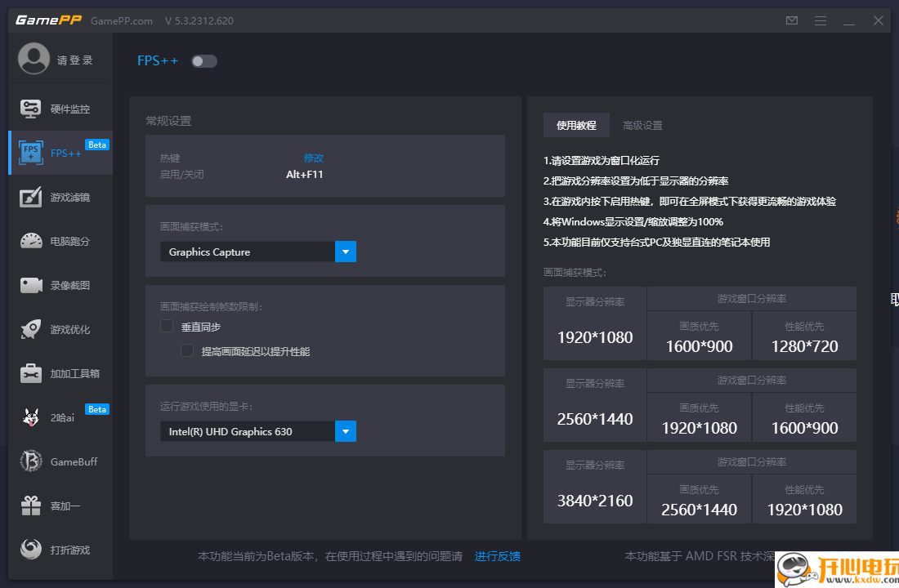899x588 pixels.
Task: Select 游戏优化 menu label
Action: (70, 330)
